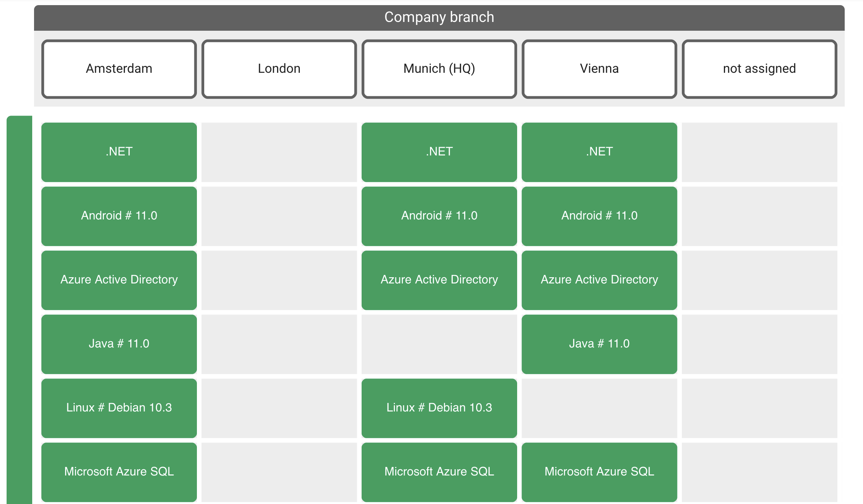This screenshot has width=863, height=504.
Task: Open the Munich (HQ) column header
Action: coord(439,69)
